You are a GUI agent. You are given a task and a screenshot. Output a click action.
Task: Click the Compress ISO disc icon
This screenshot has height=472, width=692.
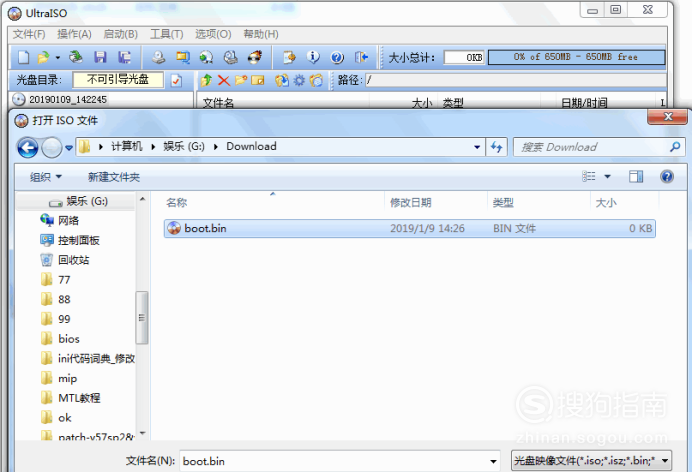point(206,57)
